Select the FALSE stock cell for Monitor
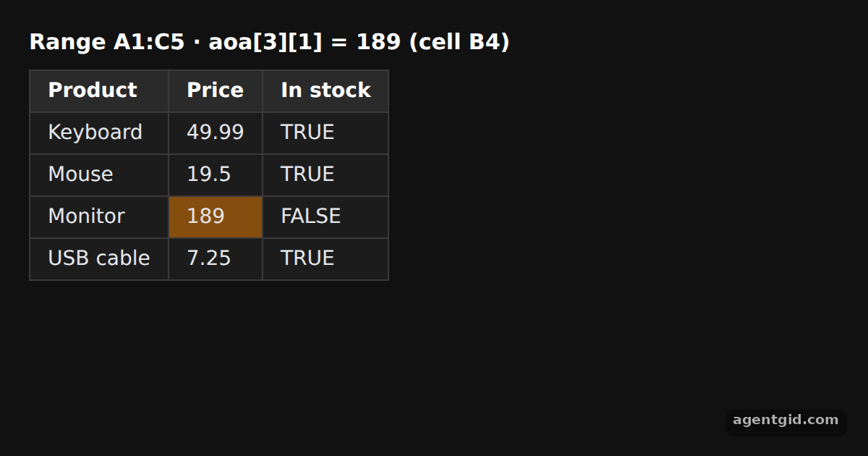The image size is (868, 456). coord(325,217)
